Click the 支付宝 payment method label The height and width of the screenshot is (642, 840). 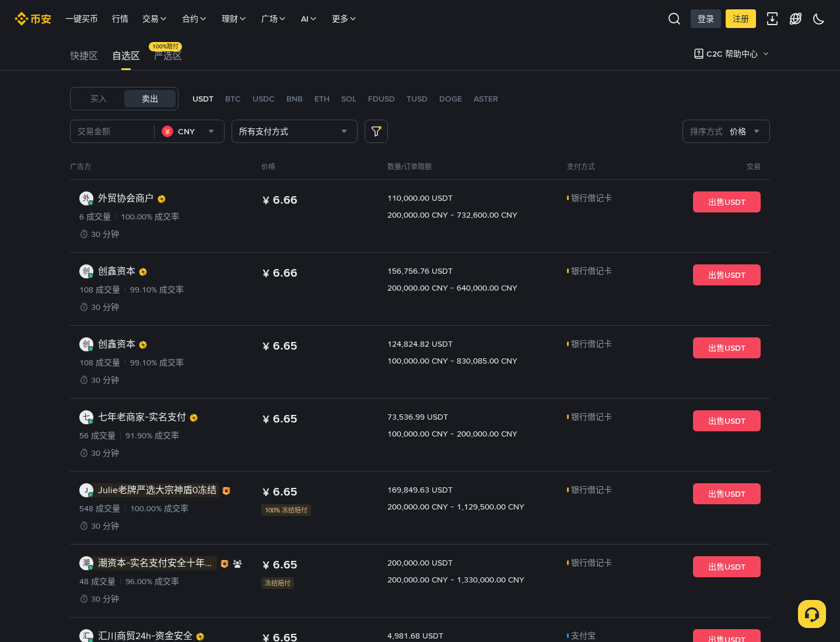[583, 636]
